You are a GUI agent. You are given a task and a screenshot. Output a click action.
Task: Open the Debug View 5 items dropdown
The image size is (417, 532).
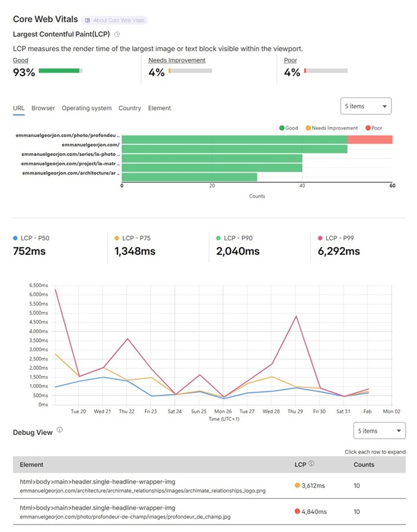(379, 431)
